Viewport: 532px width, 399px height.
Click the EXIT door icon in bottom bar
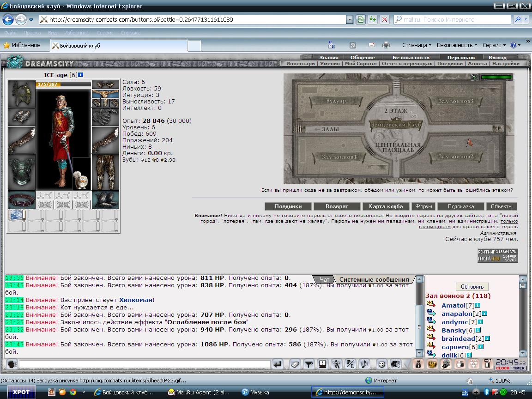click(x=488, y=364)
